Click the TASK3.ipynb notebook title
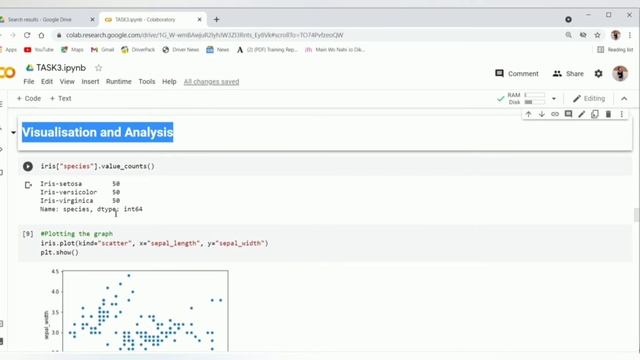This screenshot has width=640, height=360. pyautogui.click(x=61, y=68)
